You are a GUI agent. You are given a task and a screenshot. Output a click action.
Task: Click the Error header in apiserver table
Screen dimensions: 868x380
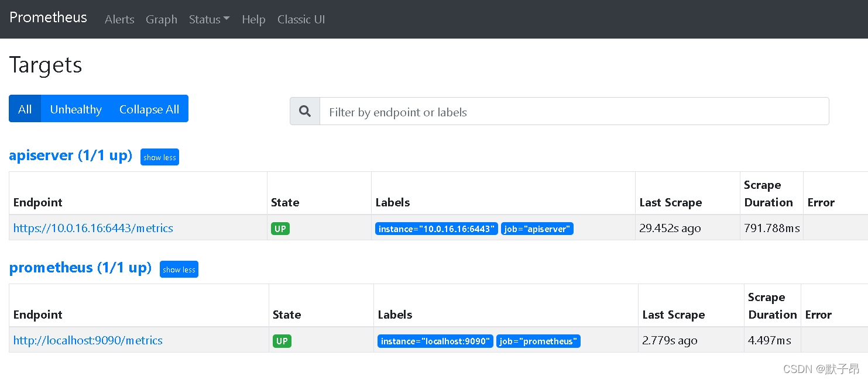tap(821, 202)
